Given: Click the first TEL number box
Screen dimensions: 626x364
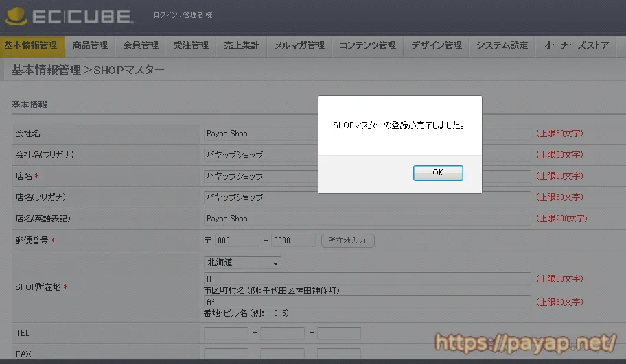Looking at the screenshot, I should pos(226,333).
